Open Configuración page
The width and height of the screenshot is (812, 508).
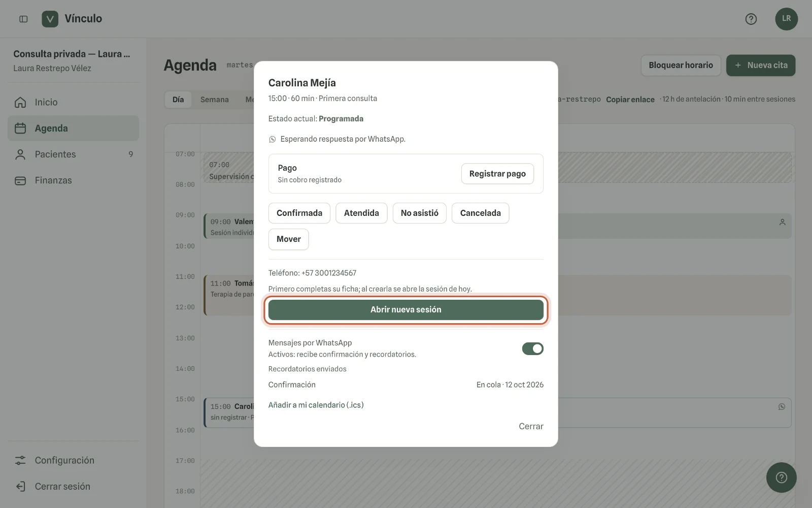(x=73, y=460)
